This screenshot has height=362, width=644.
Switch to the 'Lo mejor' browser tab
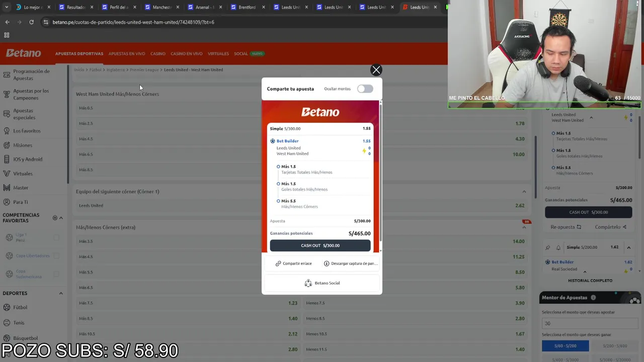[x=33, y=7]
